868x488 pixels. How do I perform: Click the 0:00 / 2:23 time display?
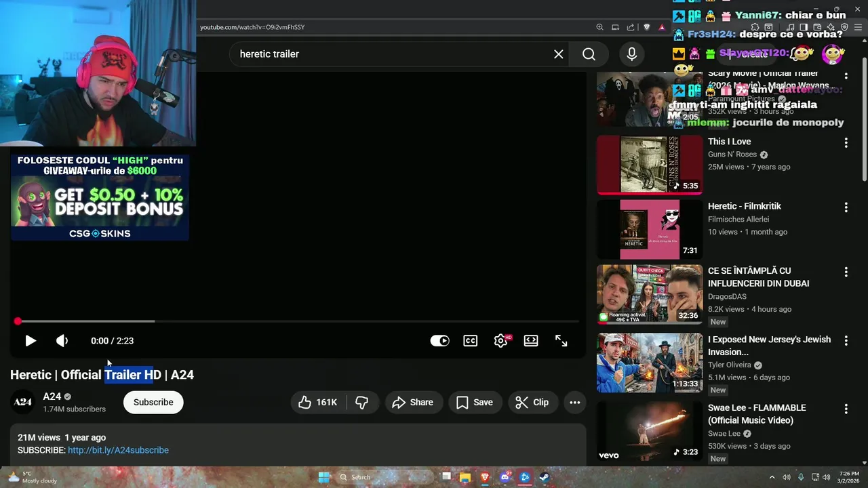112,341
